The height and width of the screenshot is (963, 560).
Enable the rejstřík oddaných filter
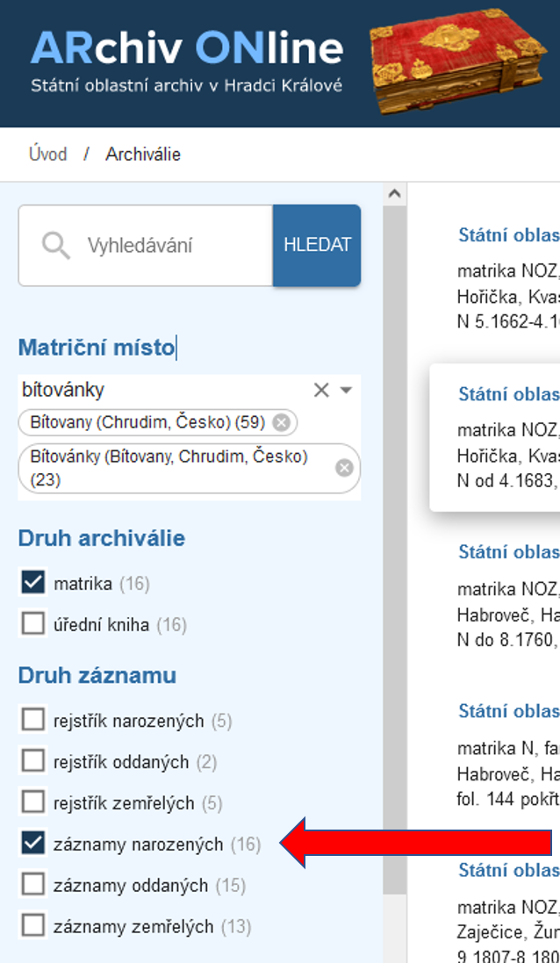34,761
